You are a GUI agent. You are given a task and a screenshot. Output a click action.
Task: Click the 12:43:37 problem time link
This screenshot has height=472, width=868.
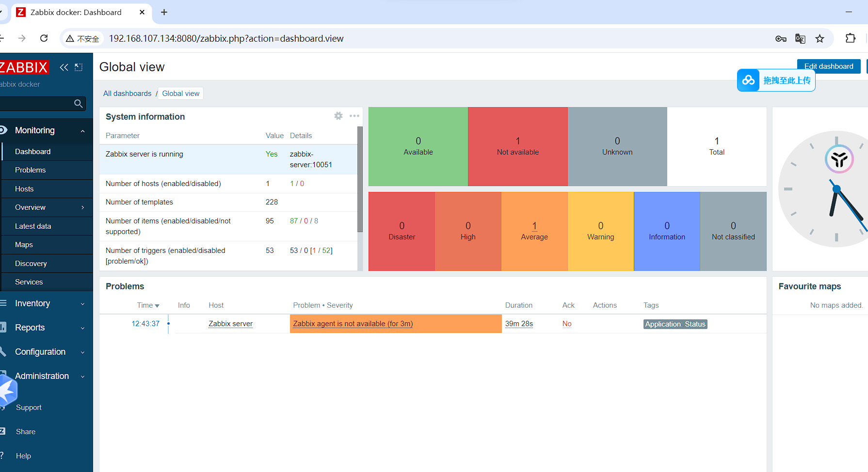[x=145, y=324]
